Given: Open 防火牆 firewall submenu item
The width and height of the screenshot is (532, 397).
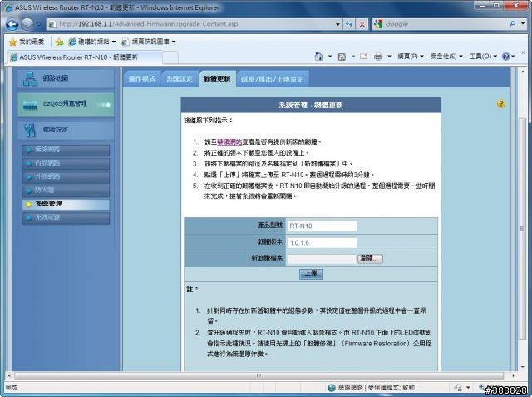Looking at the screenshot, I should [66, 191].
